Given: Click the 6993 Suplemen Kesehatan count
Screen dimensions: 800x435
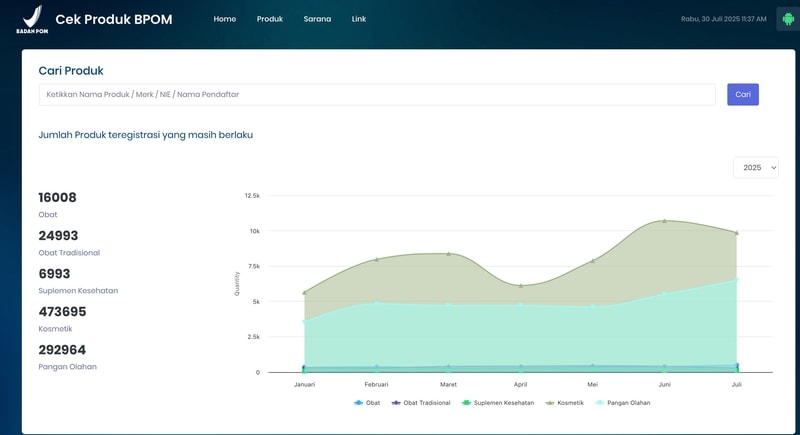Looking at the screenshot, I should pos(54,274).
